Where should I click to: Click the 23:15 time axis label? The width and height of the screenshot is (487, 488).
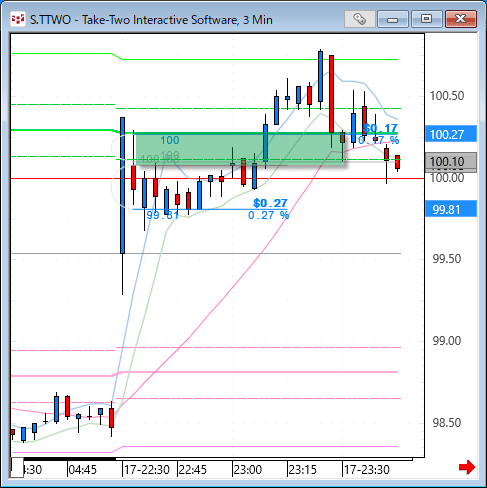(303, 470)
